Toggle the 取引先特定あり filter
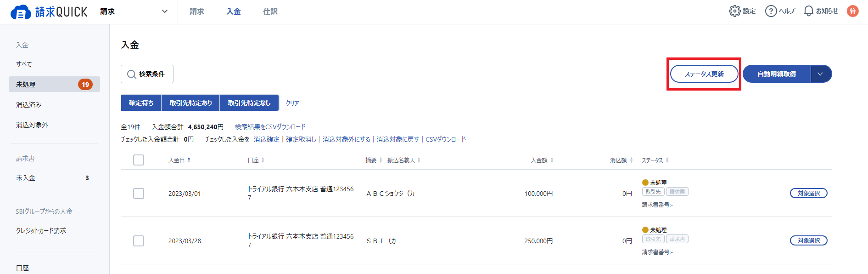This screenshot has width=868, height=274. pyautogui.click(x=190, y=103)
